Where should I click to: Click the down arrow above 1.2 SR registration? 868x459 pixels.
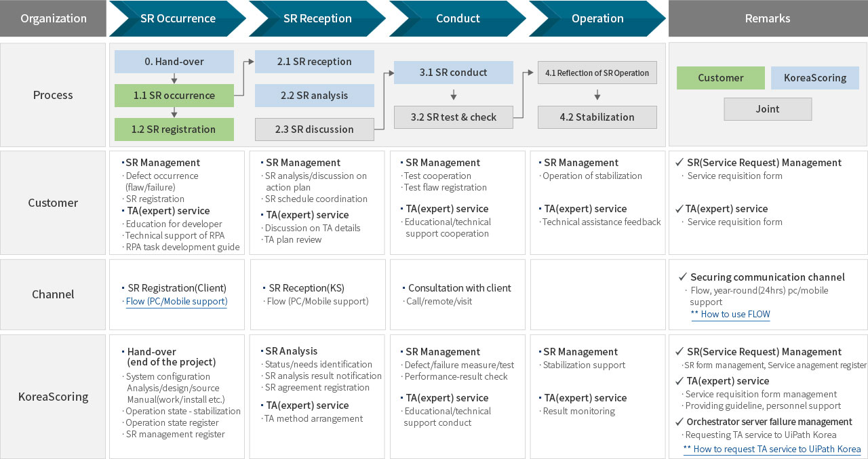[x=174, y=112]
